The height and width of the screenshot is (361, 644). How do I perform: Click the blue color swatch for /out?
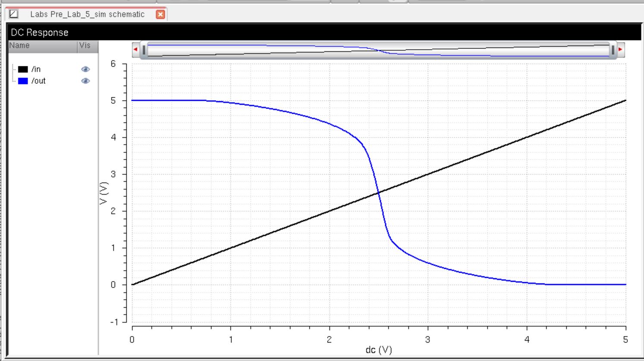pyautogui.click(x=23, y=81)
